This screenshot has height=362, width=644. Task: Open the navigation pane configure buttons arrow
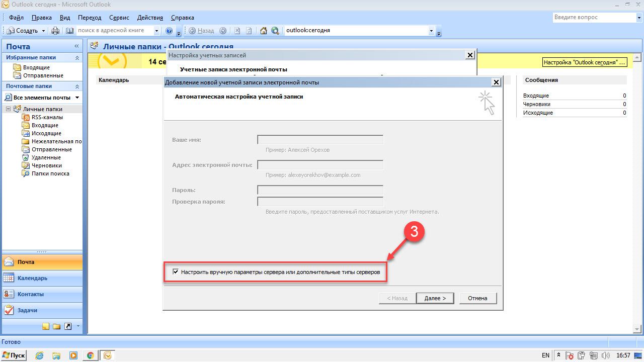(78, 326)
